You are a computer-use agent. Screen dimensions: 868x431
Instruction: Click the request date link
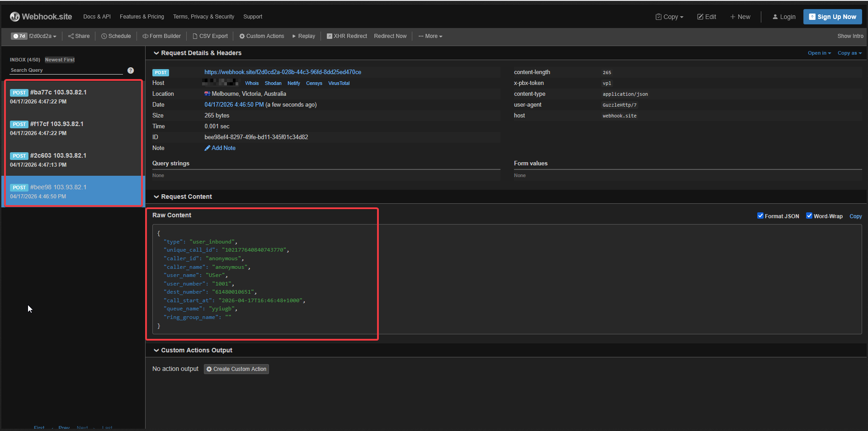pos(234,105)
